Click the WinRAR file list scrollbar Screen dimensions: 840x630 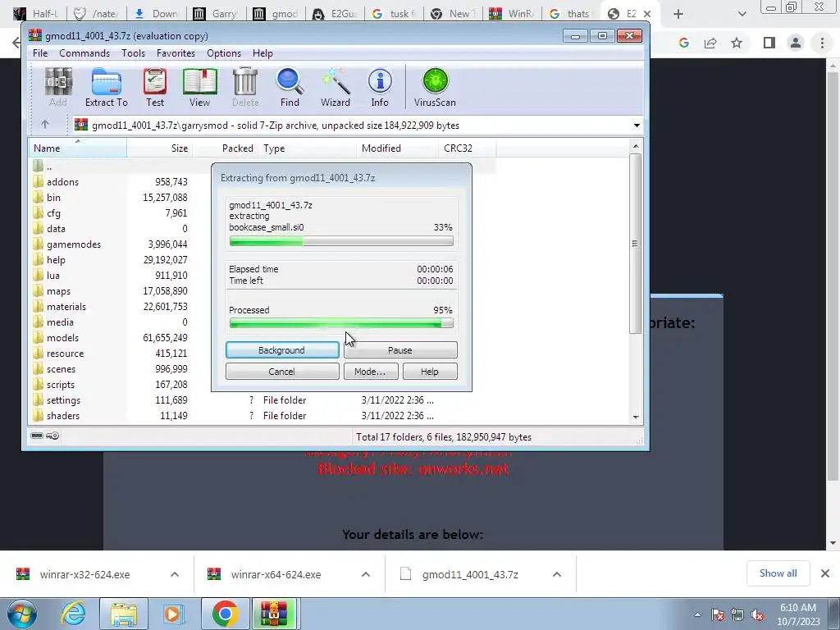point(636,244)
